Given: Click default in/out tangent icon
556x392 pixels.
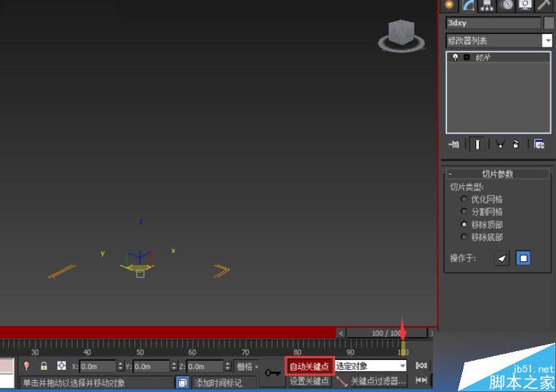Looking at the screenshot, I should pyautogui.click(x=341, y=382).
